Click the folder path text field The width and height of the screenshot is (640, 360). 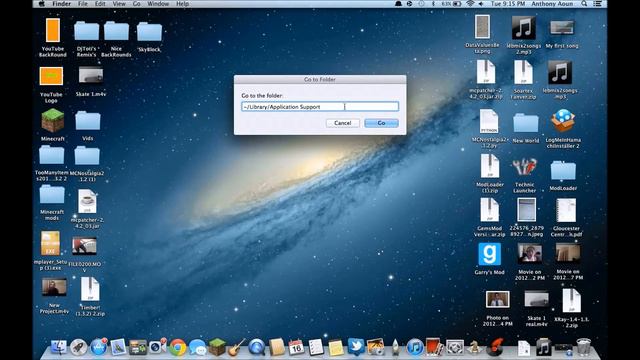pyautogui.click(x=320, y=107)
